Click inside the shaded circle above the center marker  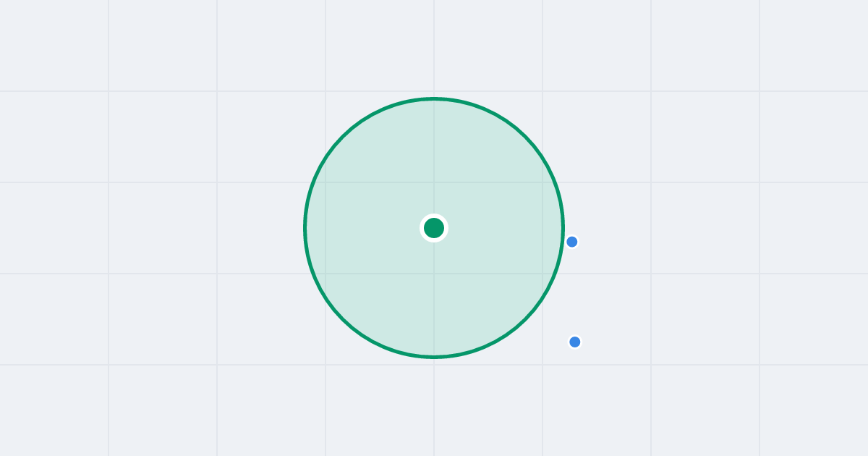pyautogui.click(x=434, y=159)
